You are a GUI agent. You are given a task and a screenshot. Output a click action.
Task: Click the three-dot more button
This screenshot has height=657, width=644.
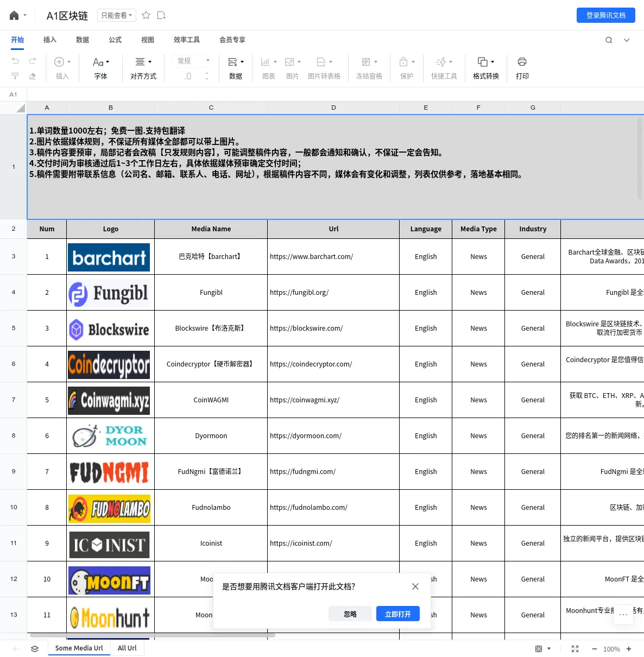coord(623,614)
